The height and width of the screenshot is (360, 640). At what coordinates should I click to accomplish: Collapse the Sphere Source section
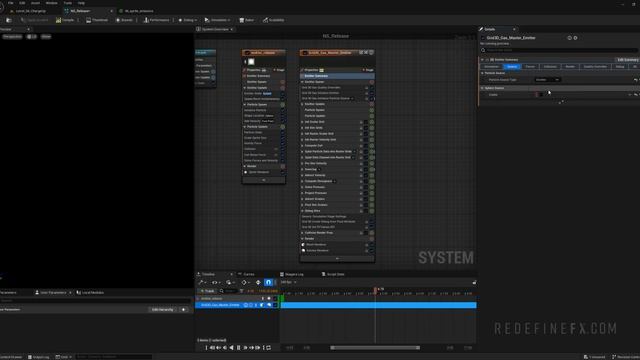click(x=482, y=88)
